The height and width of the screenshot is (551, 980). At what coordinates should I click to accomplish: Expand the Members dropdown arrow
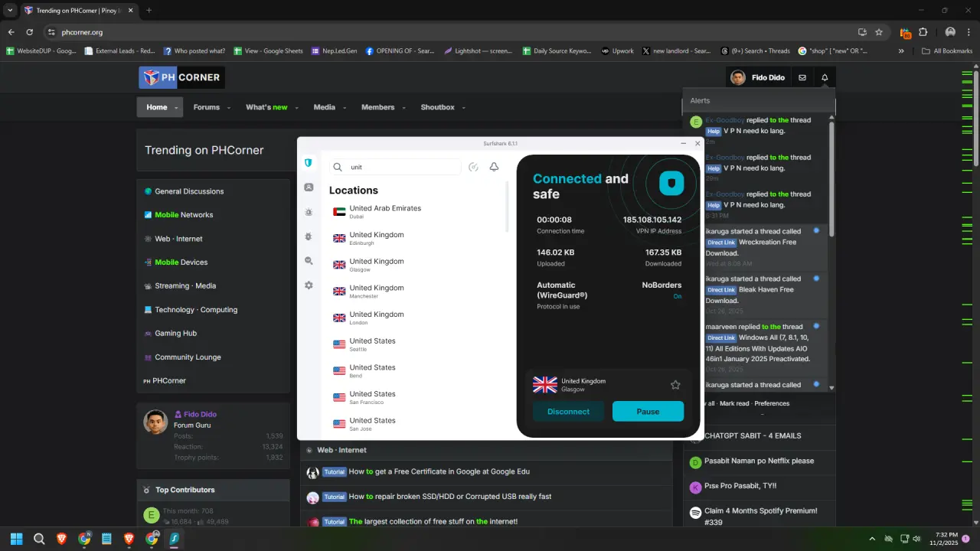(x=403, y=108)
